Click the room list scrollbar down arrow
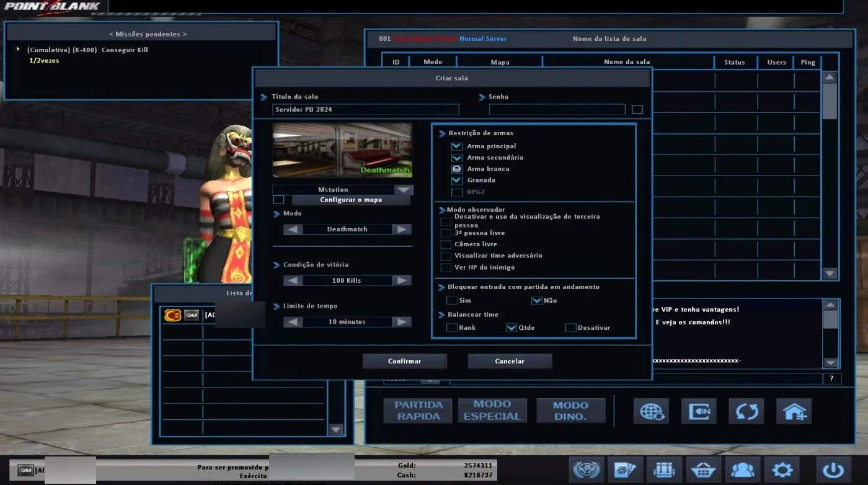Viewport: 868px width, 485px height. pos(830,274)
